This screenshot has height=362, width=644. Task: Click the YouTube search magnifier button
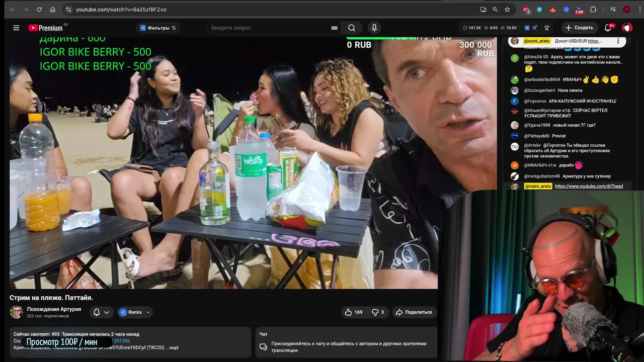[352, 28]
